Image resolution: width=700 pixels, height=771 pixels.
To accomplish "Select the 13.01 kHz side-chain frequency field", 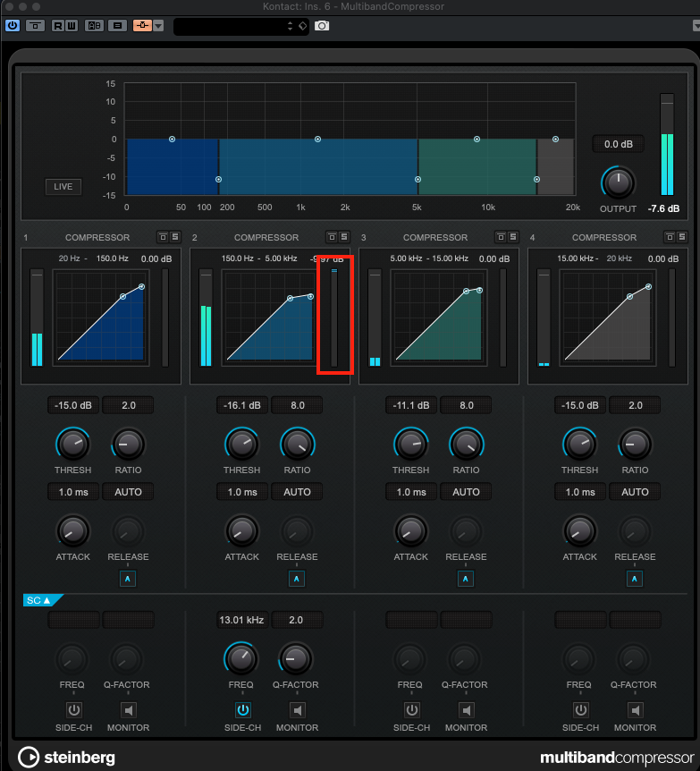I will (241, 620).
